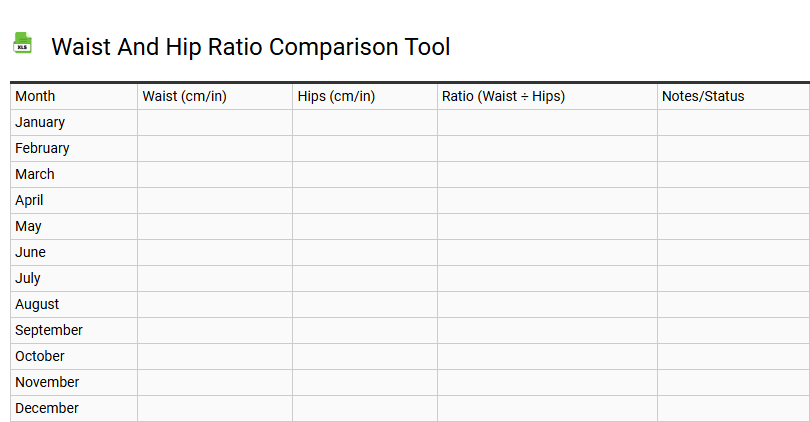The width and height of the screenshot is (810, 422).
Task: Click the January row label
Action: 40,122
